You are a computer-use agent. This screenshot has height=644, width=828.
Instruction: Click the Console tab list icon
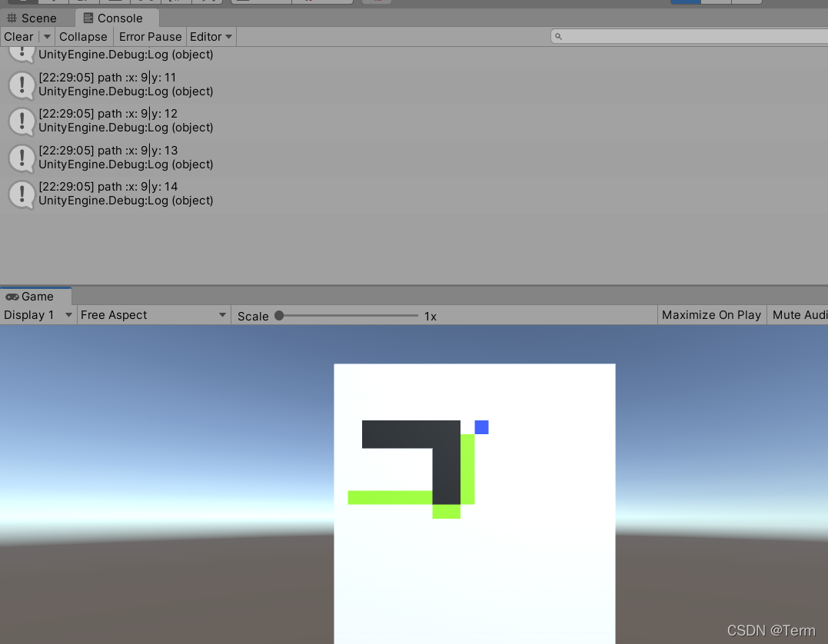pyautogui.click(x=88, y=18)
